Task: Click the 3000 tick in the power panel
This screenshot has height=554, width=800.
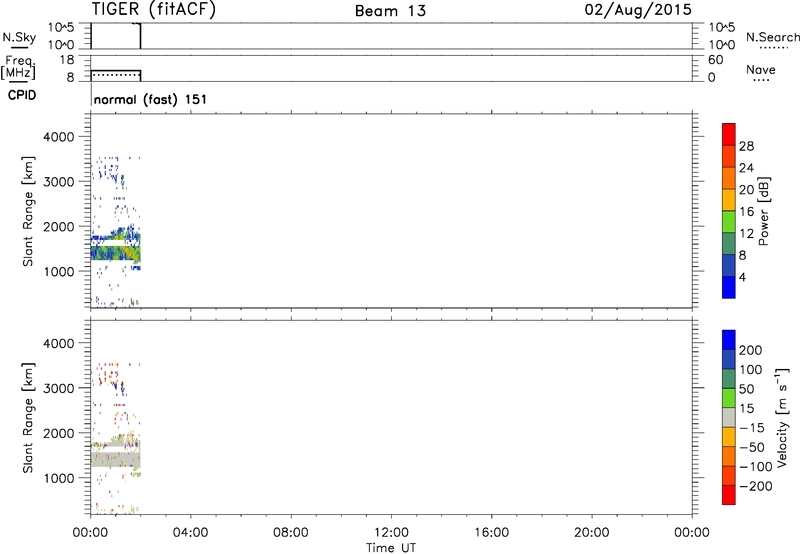Action: [x=59, y=182]
